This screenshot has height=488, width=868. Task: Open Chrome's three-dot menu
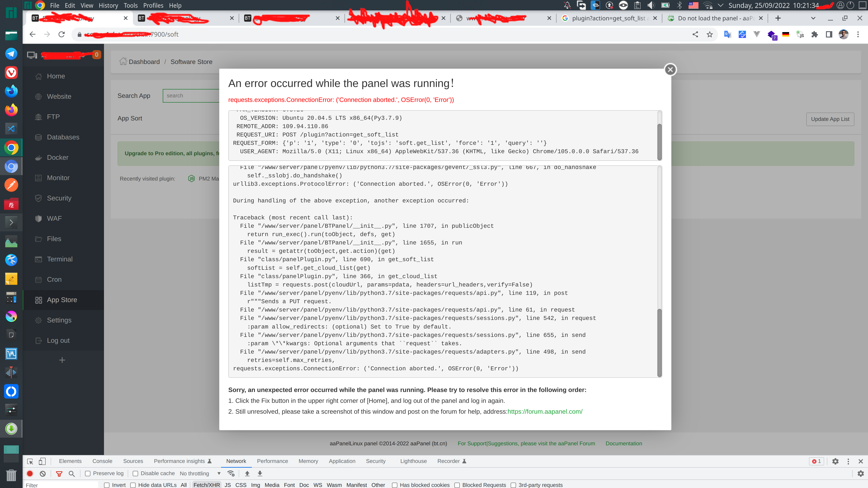point(858,34)
